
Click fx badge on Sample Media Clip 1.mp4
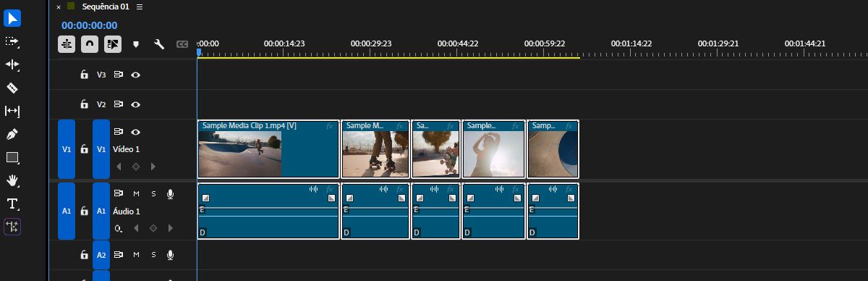pyautogui.click(x=330, y=125)
